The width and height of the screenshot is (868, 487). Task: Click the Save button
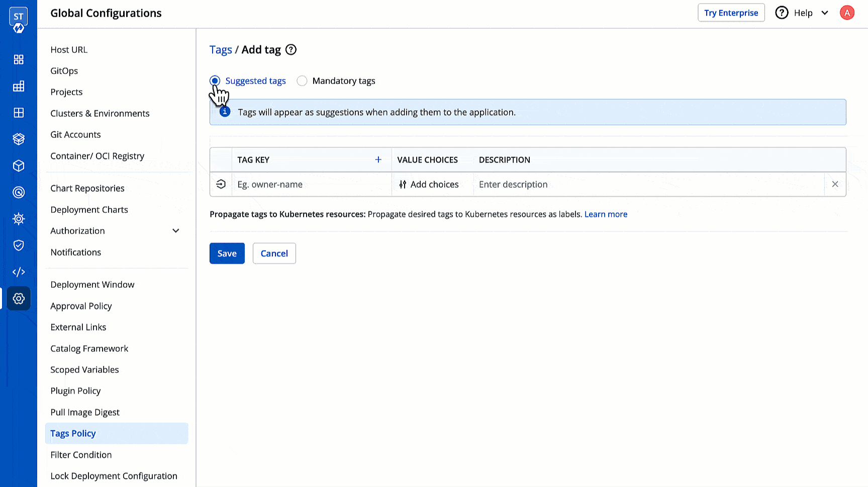coord(227,253)
